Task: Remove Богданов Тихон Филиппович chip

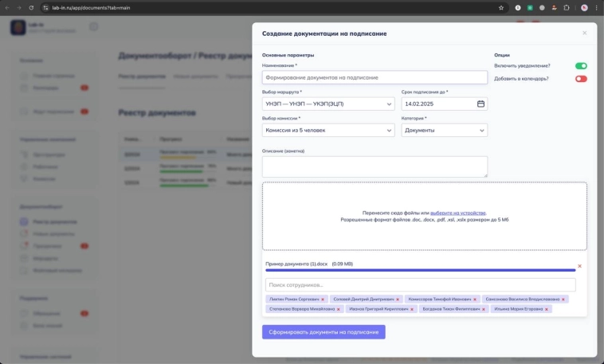Action: pos(485,308)
